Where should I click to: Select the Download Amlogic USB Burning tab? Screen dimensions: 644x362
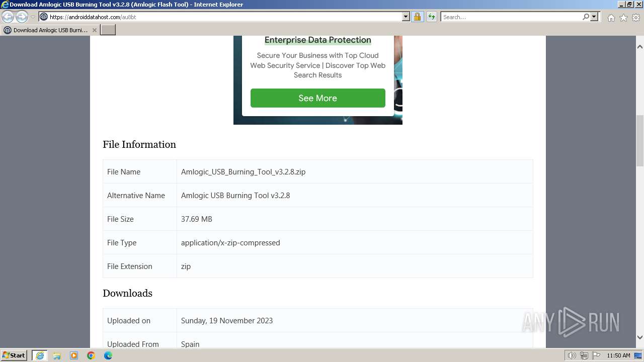(50, 30)
